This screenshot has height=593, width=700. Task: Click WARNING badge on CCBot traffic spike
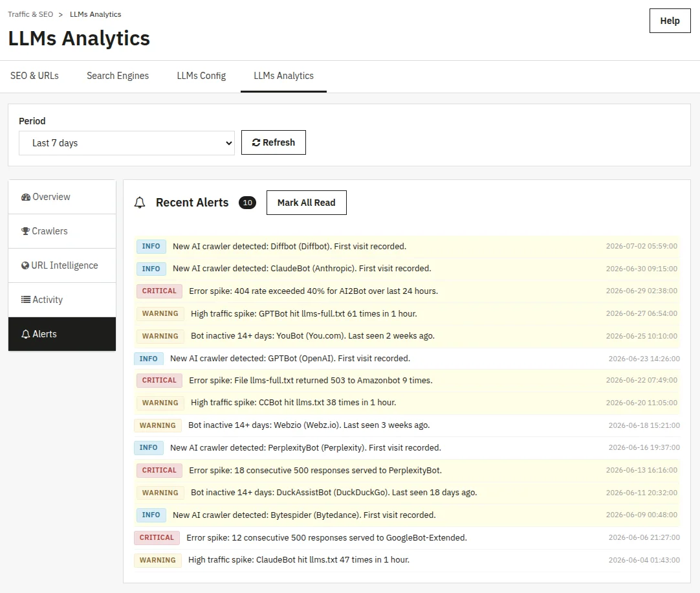coord(160,403)
